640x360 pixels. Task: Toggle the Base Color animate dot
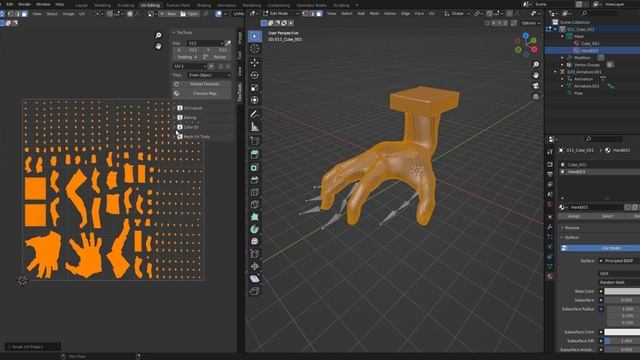tap(601, 291)
